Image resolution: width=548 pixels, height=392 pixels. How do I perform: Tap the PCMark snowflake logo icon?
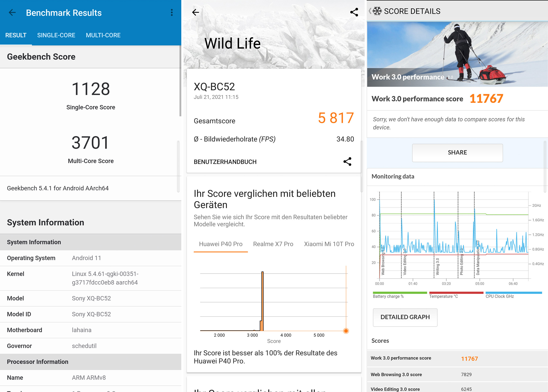click(377, 11)
